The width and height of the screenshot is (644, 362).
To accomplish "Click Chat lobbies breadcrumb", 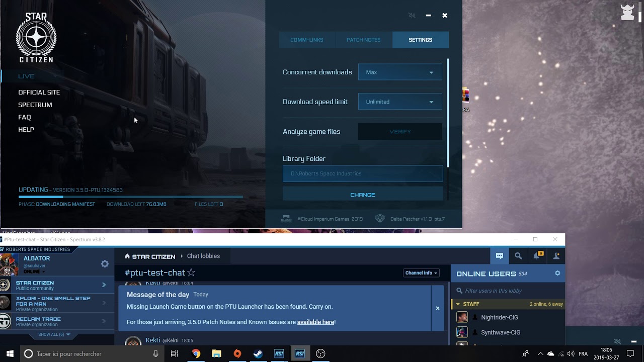I will (x=203, y=256).
